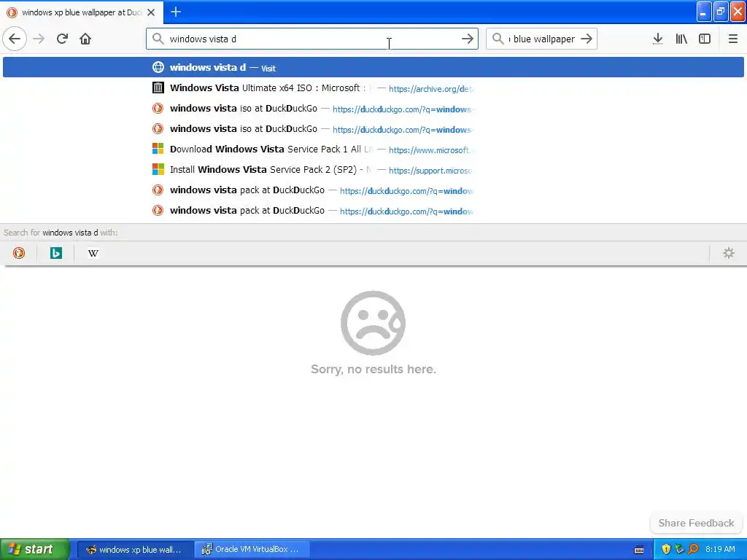747x560 pixels.
Task: Switch to Oracle VM VirtualBox taskbar item
Action: click(252, 550)
